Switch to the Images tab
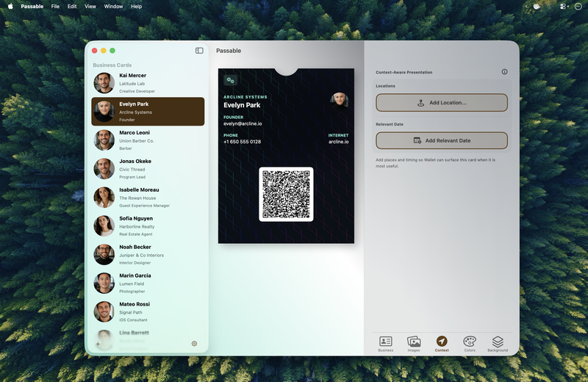 click(414, 343)
